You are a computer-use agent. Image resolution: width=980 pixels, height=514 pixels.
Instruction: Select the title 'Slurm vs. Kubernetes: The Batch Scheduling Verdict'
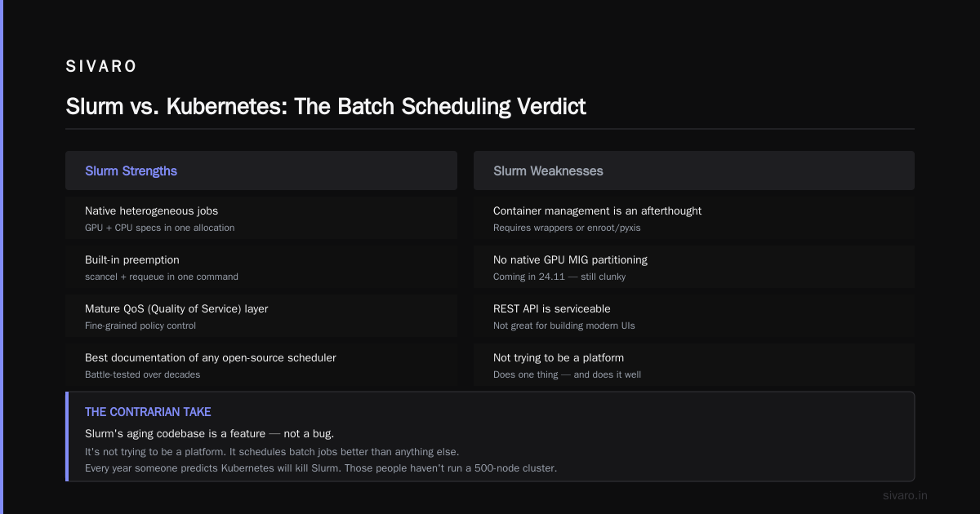[326, 106]
